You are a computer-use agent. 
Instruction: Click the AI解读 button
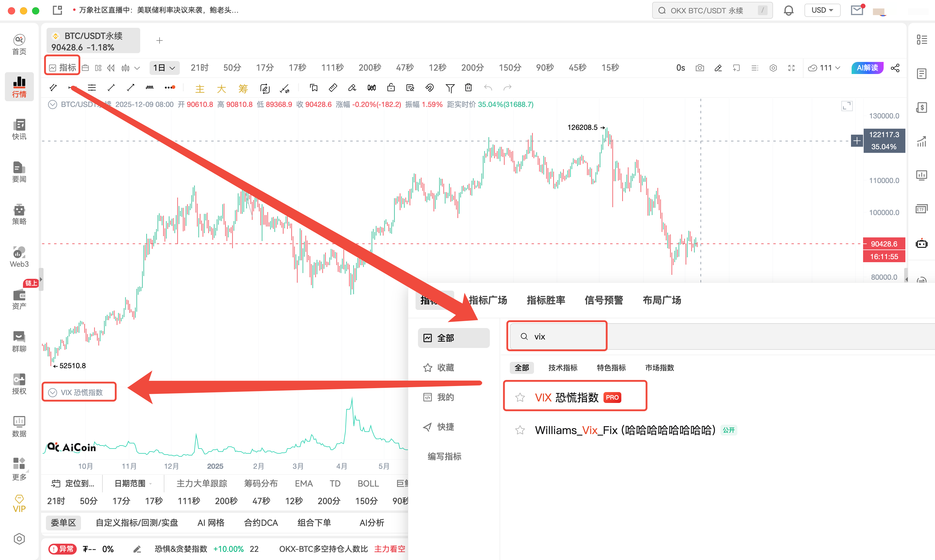point(867,68)
